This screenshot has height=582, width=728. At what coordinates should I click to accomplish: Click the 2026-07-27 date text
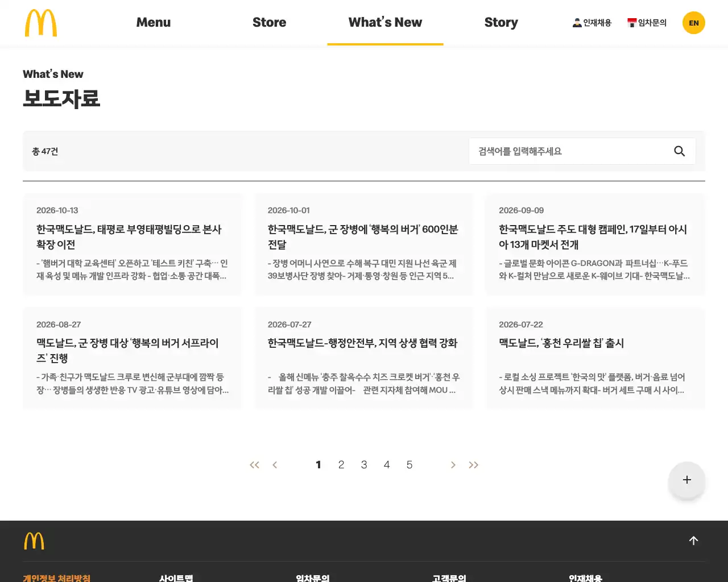pyautogui.click(x=289, y=325)
